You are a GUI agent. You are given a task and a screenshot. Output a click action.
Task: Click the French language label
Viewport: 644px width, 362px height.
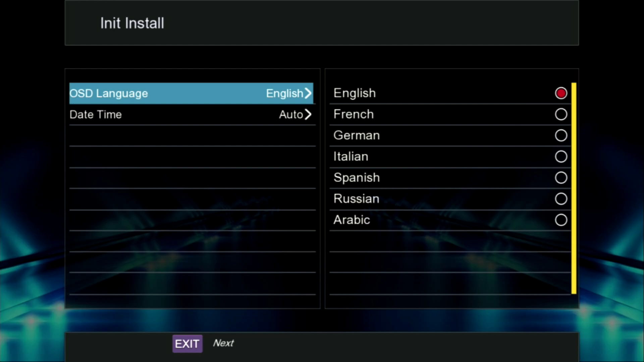pos(354,114)
